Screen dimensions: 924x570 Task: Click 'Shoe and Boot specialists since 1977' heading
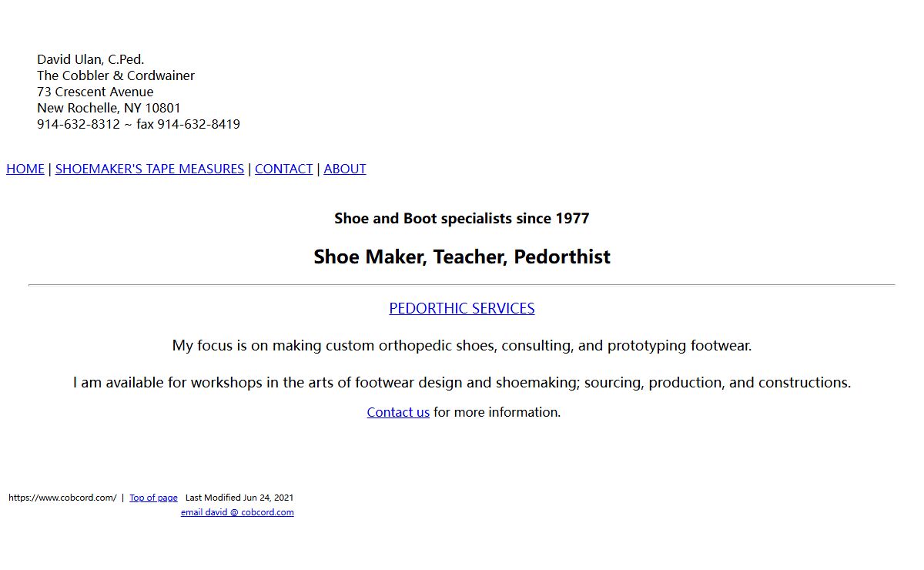click(462, 218)
